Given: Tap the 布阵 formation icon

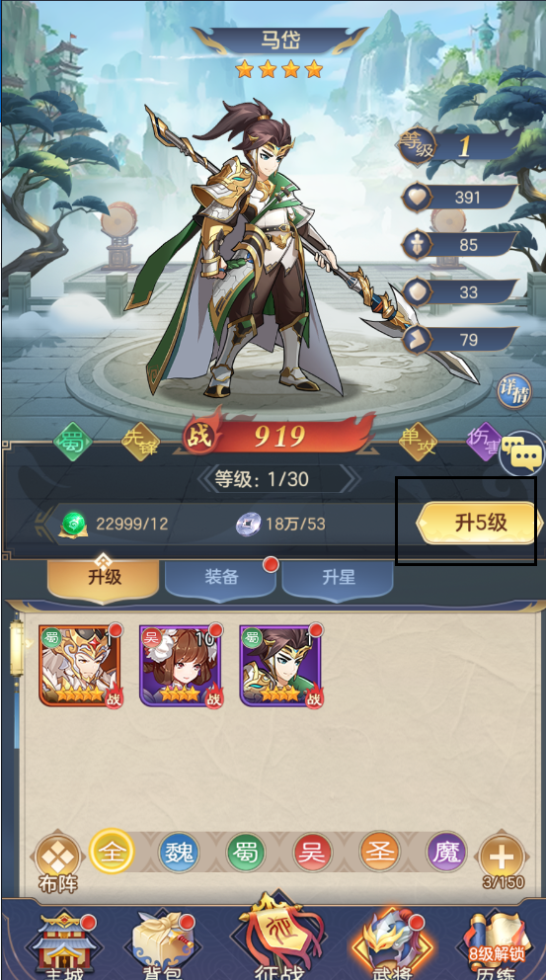Looking at the screenshot, I should (x=57, y=862).
